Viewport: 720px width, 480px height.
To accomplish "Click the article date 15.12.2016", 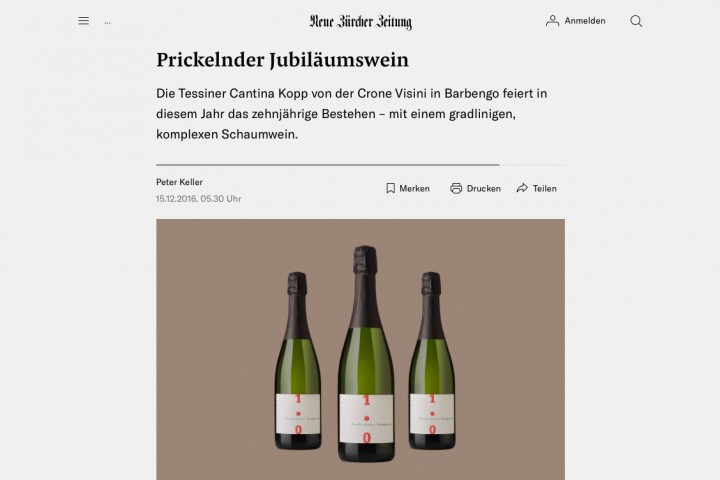I will [177, 198].
